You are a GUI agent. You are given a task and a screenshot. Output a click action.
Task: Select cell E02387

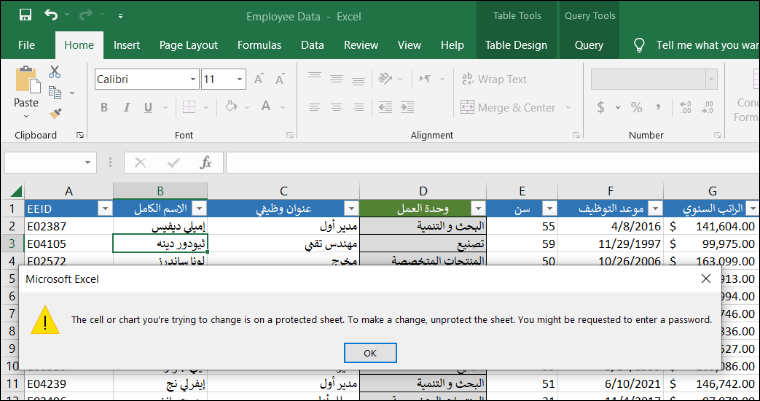[x=69, y=226]
